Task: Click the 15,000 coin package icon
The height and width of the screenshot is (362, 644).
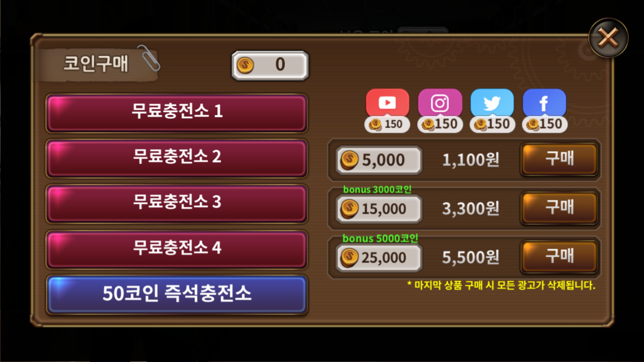Action: [350, 209]
